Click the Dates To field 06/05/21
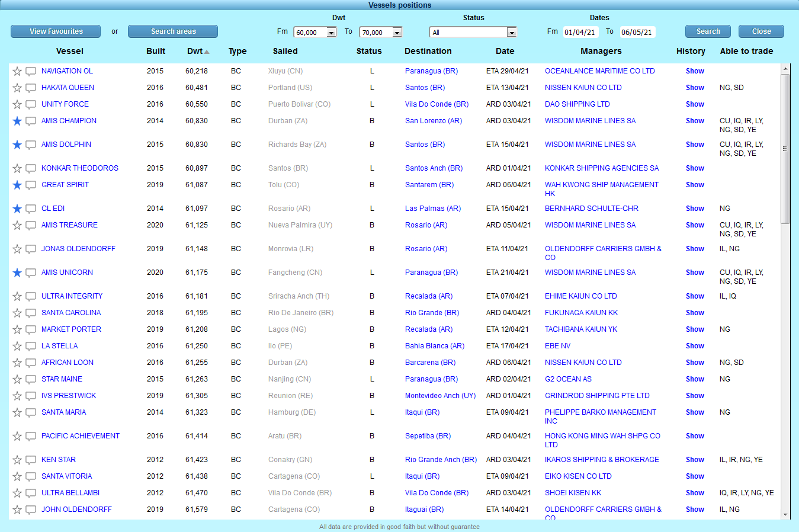The height and width of the screenshot is (532, 799). pyautogui.click(x=637, y=33)
